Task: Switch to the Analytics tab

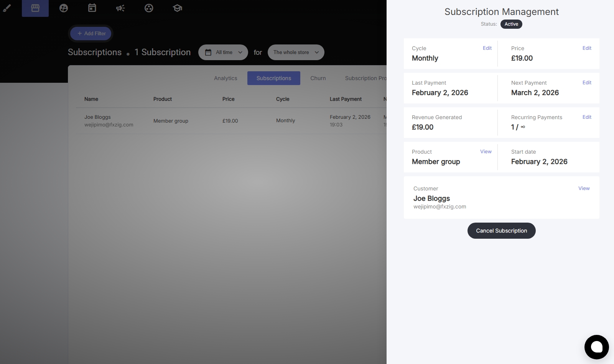Action: click(226, 78)
